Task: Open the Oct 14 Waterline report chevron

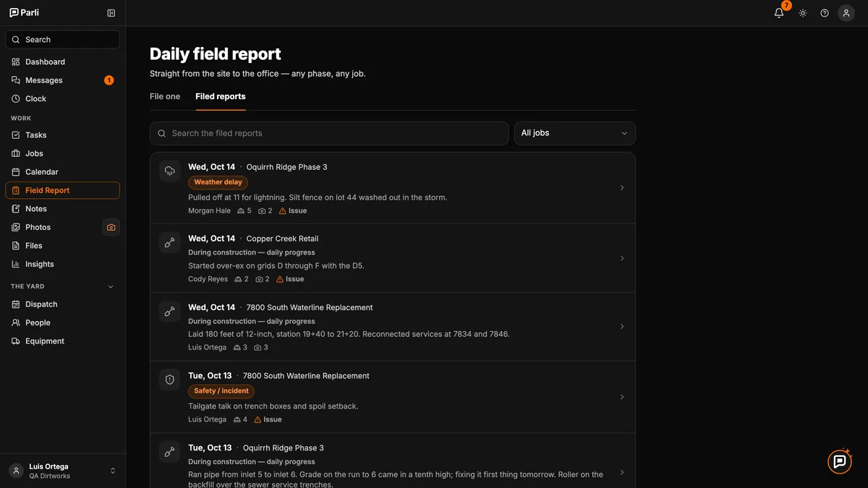Action: (622, 327)
